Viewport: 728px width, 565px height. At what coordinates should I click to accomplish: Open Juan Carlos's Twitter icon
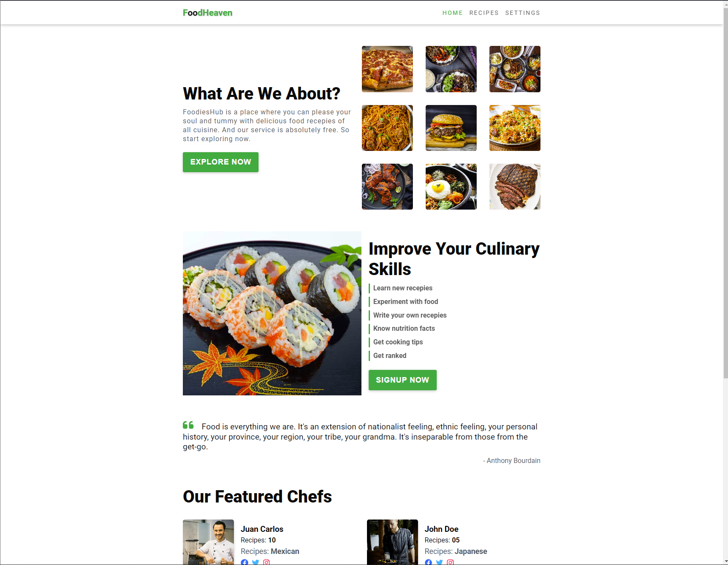(x=256, y=562)
